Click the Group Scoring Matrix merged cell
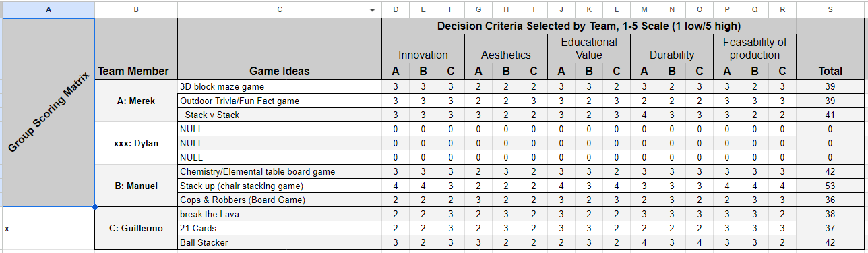Screen dimensions: 868x253 [x=48, y=112]
